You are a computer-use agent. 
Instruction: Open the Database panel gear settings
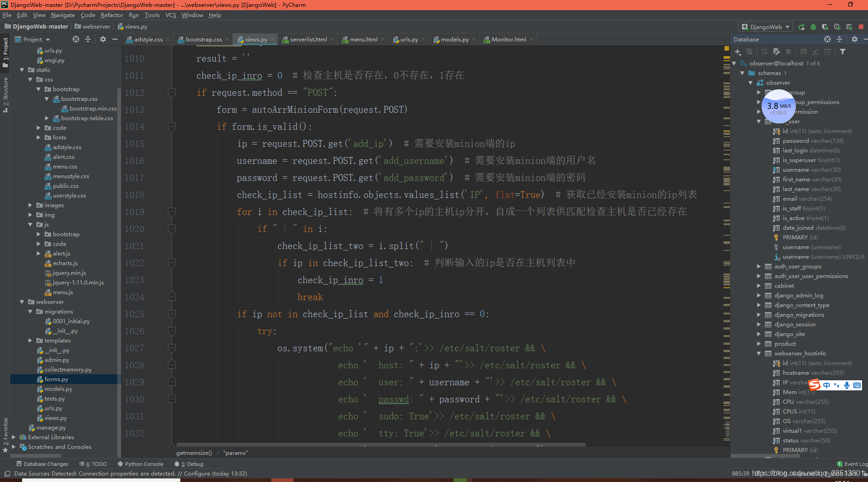click(x=854, y=40)
